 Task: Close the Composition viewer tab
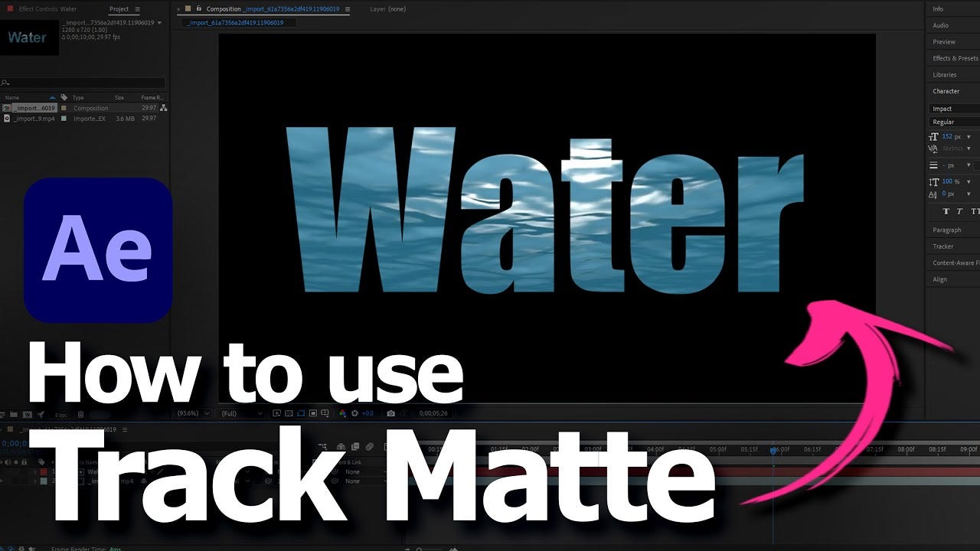tap(179, 9)
